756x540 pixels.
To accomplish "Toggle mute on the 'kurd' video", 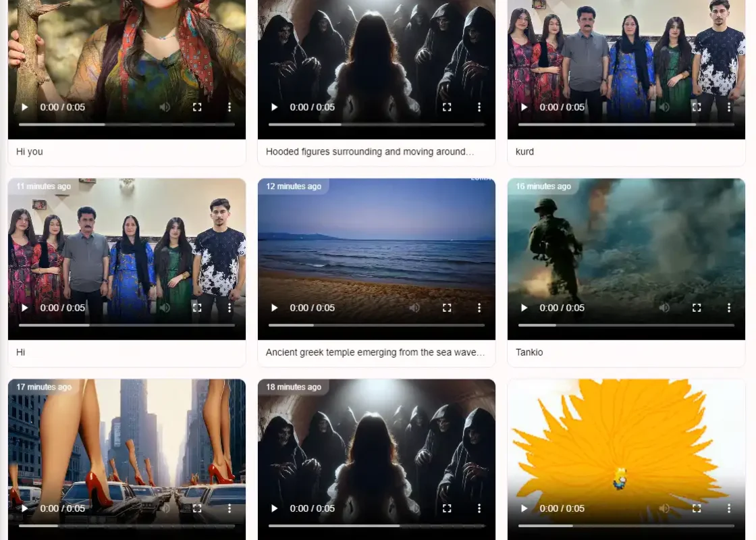I will point(664,107).
